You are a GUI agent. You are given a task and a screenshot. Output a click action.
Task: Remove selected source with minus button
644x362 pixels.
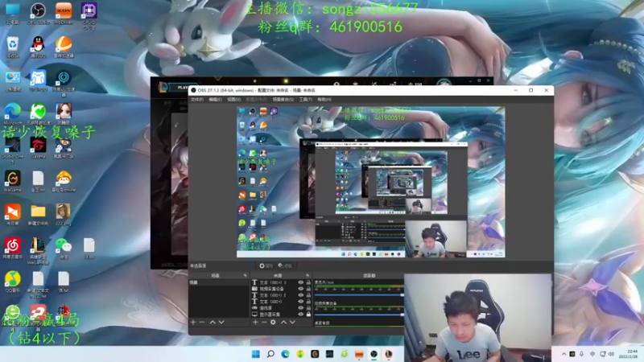(x=264, y=323)
